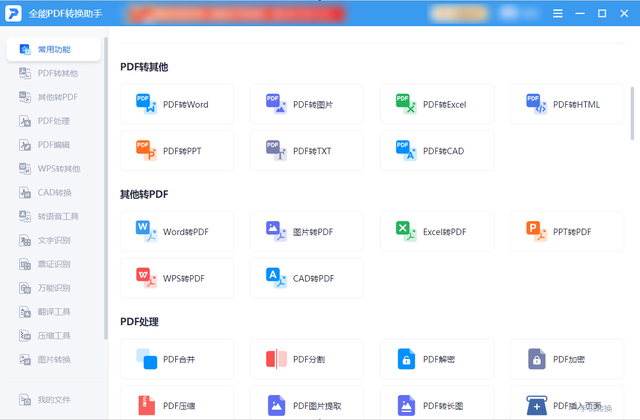Go to CAD转换 in the sidebar
Image resolution: width=640 pixels, height=420 pixels.
(x=53, y=192)
